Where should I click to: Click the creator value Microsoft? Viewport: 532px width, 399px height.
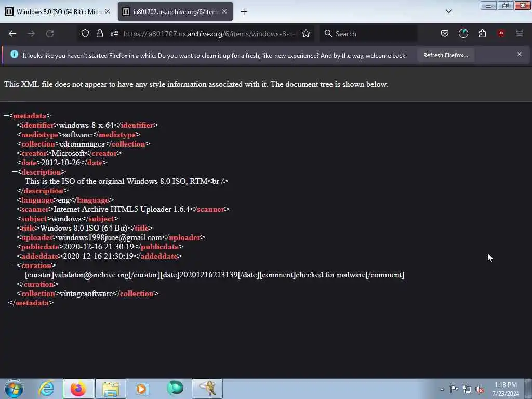68,153
